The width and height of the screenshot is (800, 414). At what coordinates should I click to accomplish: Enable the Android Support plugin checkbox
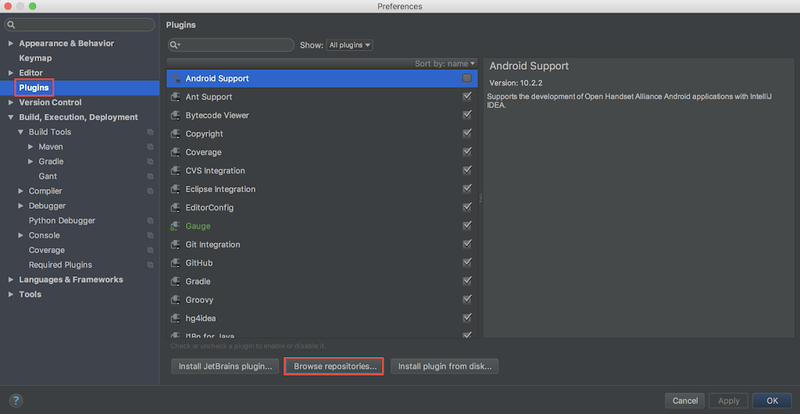pyautogui.click(x=467, y=78)
